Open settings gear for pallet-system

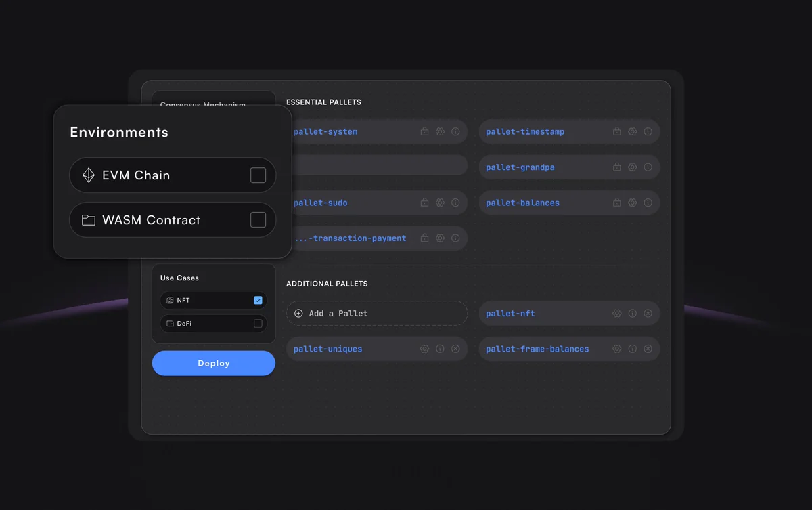point(440,131)
